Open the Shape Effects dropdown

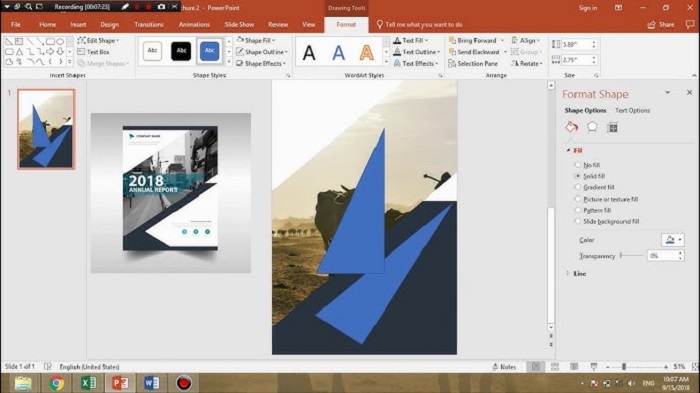coord(261,63)
